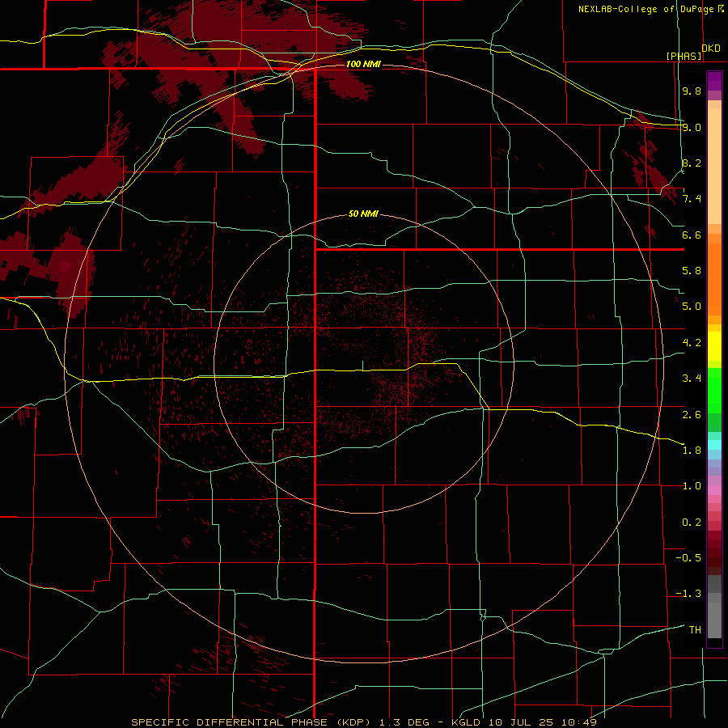Click the pink segment of color bar
The width and height of the screenshot is (728, 728).
pyautogui.click(x=714, y=490)
